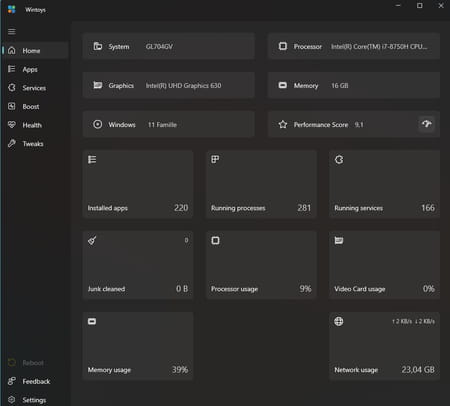450x406 pixels.
Task: Click the Wintoys app logo
Action: tap(12, 9)
